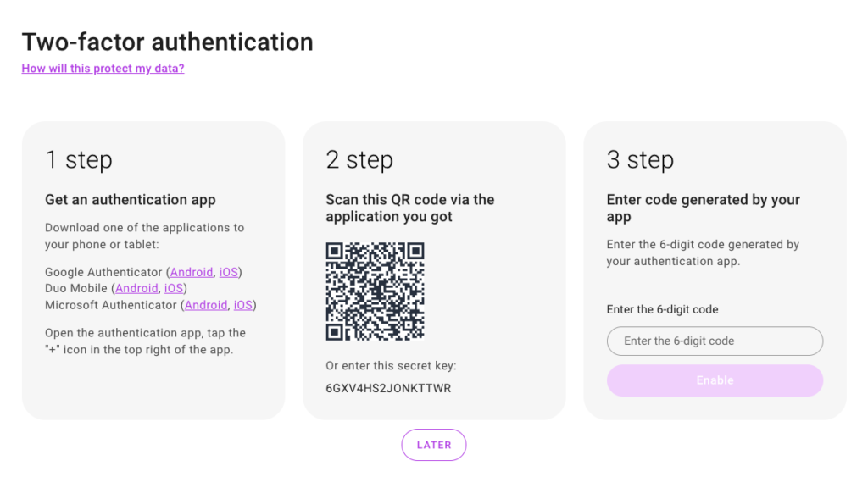This screenshot has width=868, height=477.
Task: Open Google Authenticator Android download link
Action: click(192, 272)
